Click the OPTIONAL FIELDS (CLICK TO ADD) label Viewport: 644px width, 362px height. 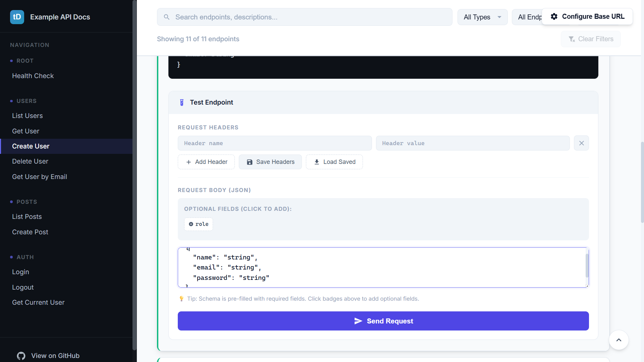tap(238, 209)
